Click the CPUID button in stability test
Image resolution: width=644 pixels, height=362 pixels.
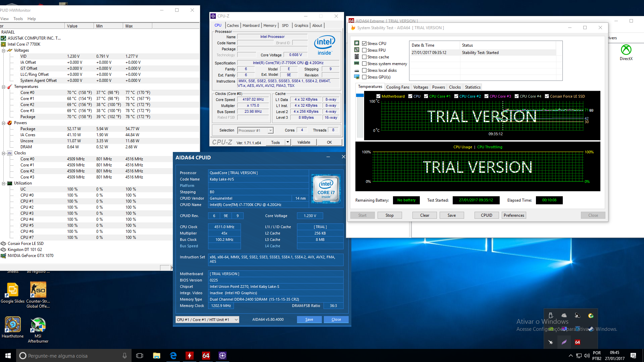tap(486, 215)
